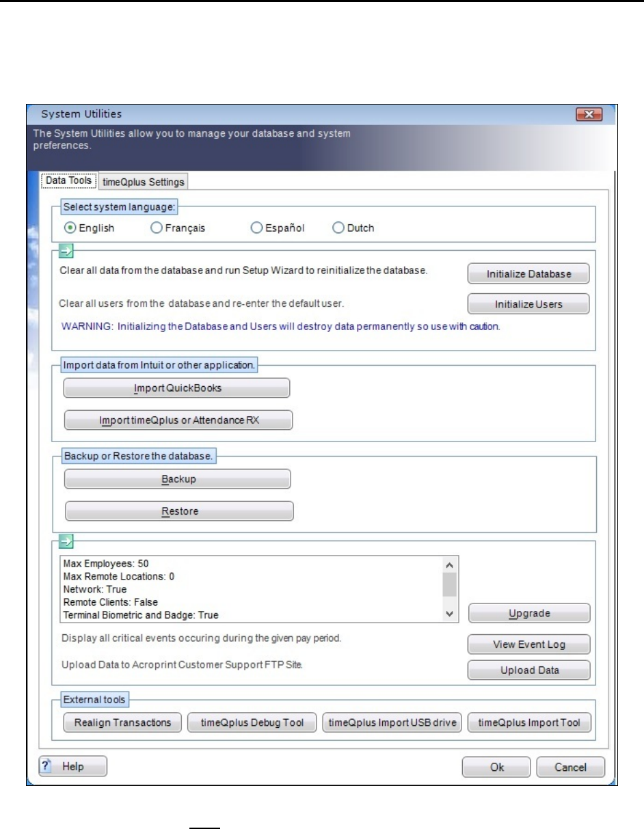Click the Help question mark icon

(x=46, y=766)
